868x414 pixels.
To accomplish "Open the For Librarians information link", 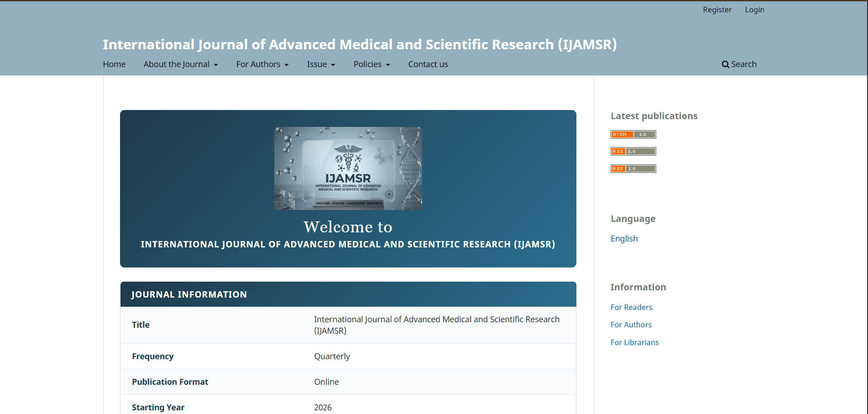I will click(634, 342).
